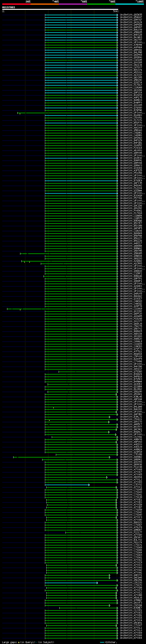The height and width of the screenshot is (644, 146).
Task: Click the white query length bar ending at 504
Action: (60, 9)
